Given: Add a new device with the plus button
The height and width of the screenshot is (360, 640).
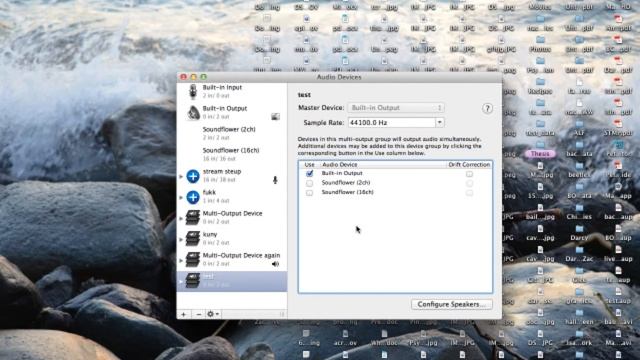Looking at the screenshot, I should (x=184, y=314).
